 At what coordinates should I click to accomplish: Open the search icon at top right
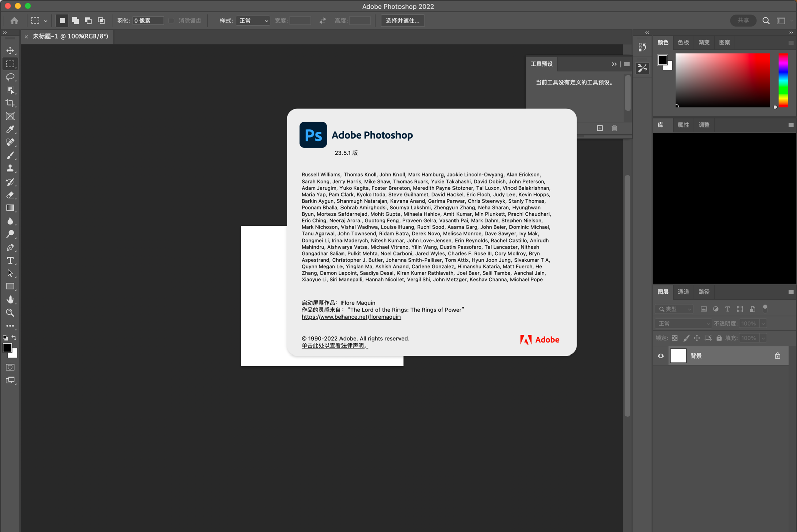click(x=766, y=21)
